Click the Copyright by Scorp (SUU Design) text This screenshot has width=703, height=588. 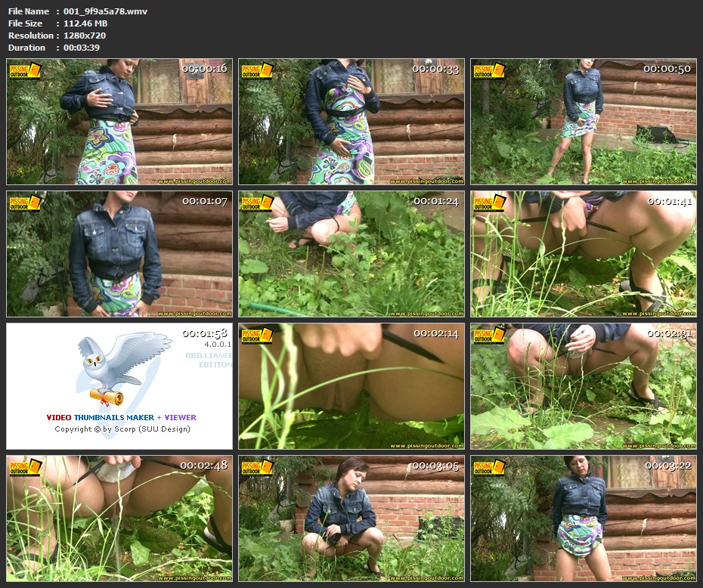click(x=121, y=429)
